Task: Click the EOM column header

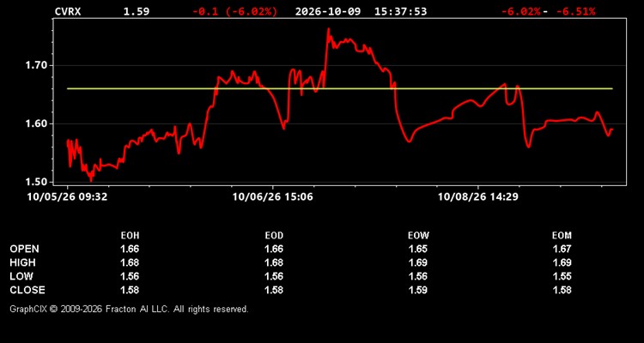Action: (x=562, y=236)
